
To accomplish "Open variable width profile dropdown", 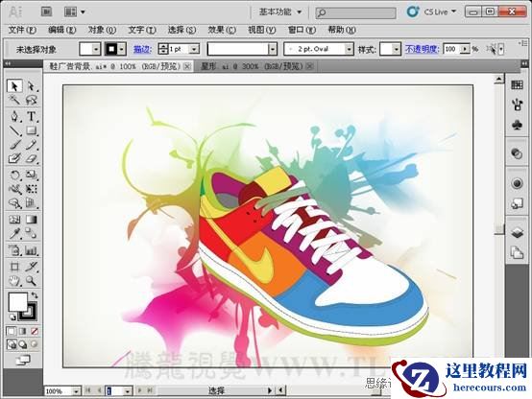I will (273, 50).
